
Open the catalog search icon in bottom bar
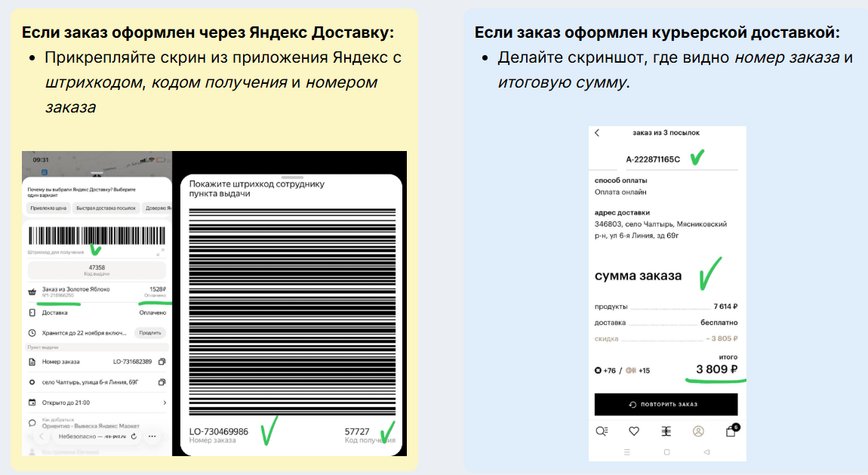[602, 431]
